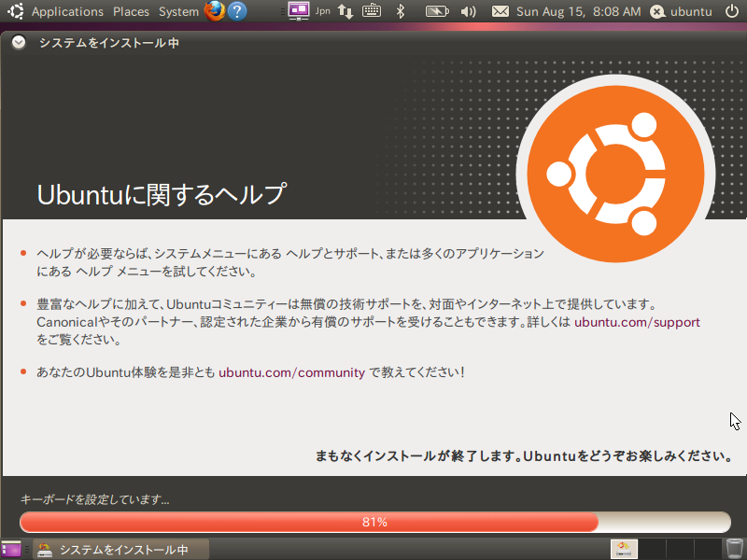Select installer task in bottom taskbar
The image size is (747, 560).
(121, 550)
